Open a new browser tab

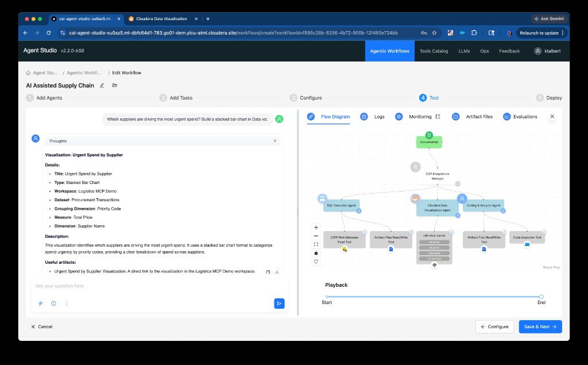coord(208,19)
